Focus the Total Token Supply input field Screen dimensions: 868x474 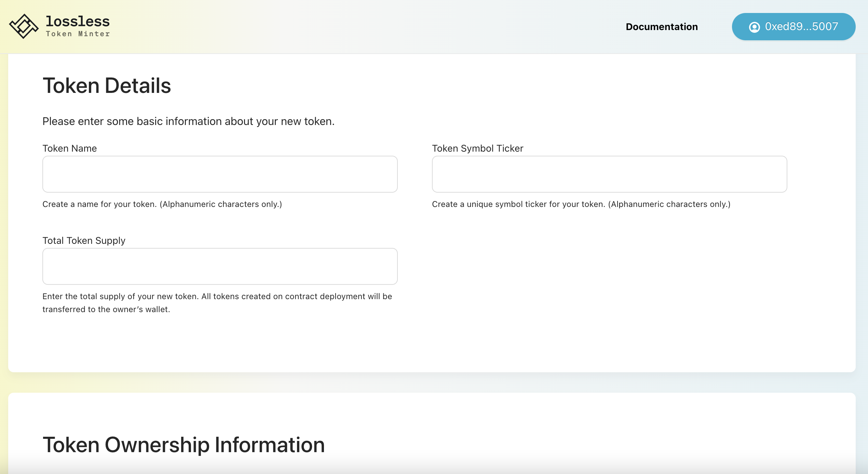tap(220, 266)
